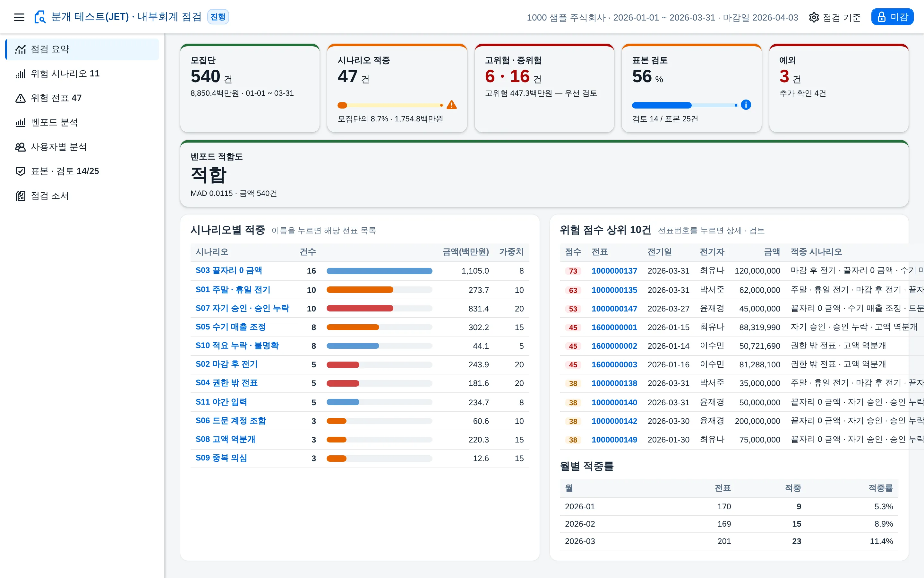Image resolution: width=924 pixels, height=578 pixels.
Task: Open the hamburger navigation menu
Action: [x=19, y=17]
